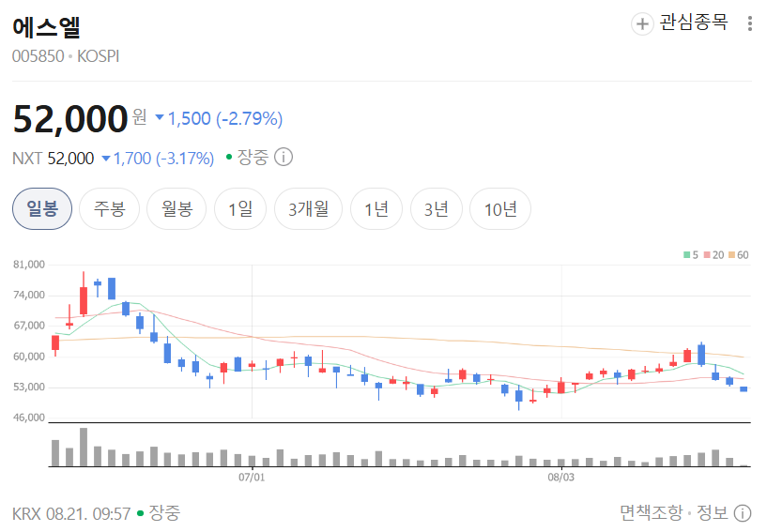767x532 pixels.
Task: Click the tall red candlestick near the chart peak
Action: [84, 295]
